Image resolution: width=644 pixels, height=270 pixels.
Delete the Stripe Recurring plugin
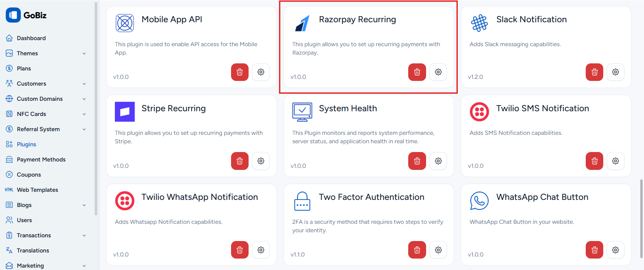click(x=240, y=161)
